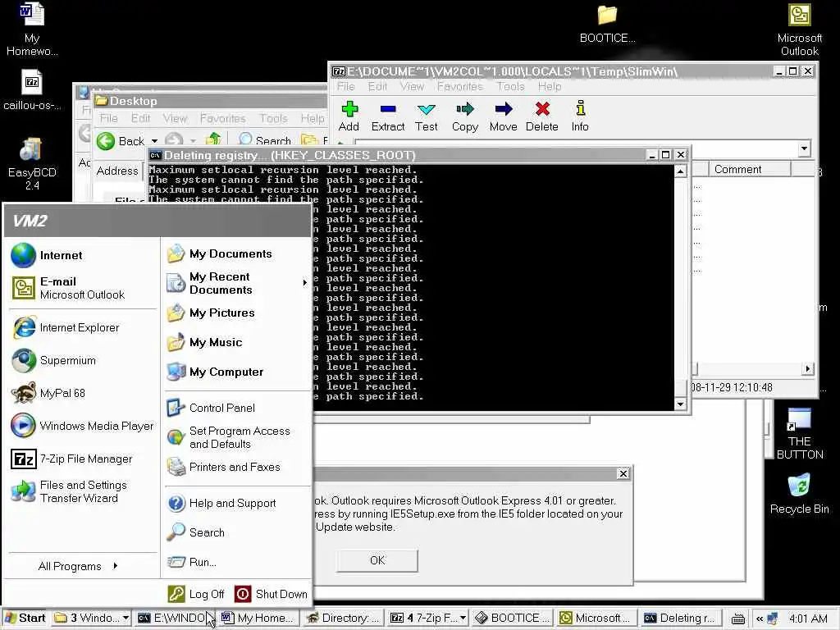Open E-mail Microsoft Outlook in Start menu
This screenshot has width=840, height=630.
pyautogui.click(x=83, y=288)
